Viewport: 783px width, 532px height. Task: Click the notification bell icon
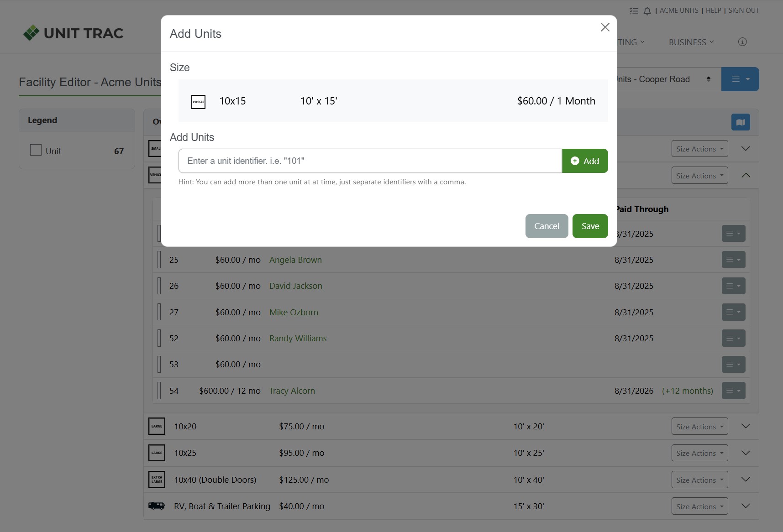(x=647, y=11)
